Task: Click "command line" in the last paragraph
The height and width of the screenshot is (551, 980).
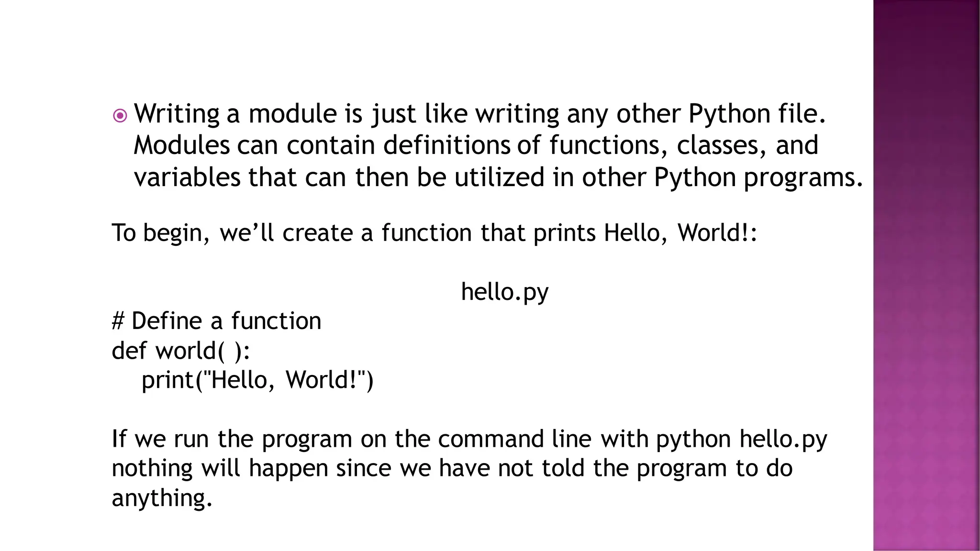Action: click(514, 439)
